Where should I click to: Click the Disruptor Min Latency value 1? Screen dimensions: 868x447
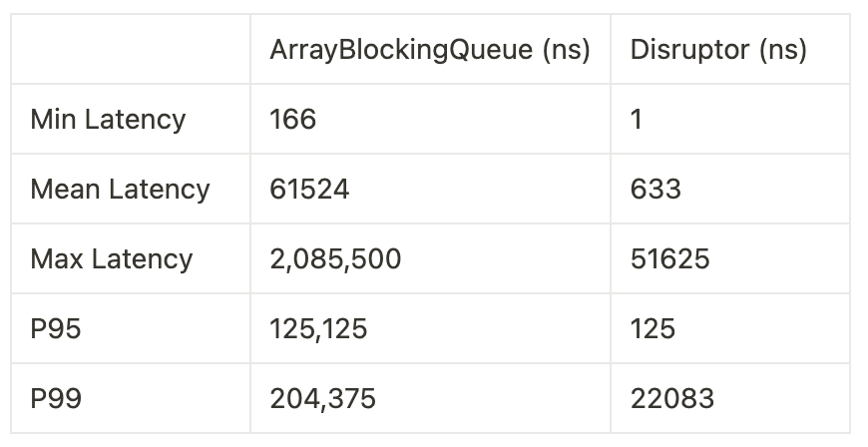(x=637, y=119)
